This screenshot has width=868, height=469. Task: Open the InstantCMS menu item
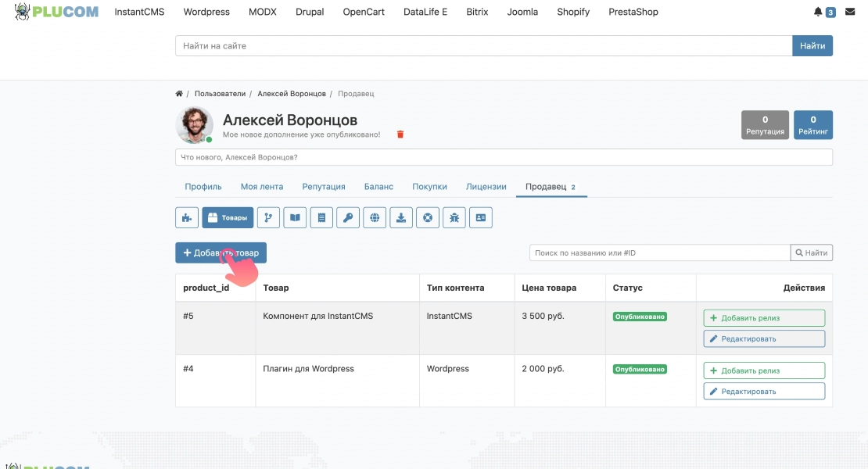pyautogui.click(x=139, y=12)
